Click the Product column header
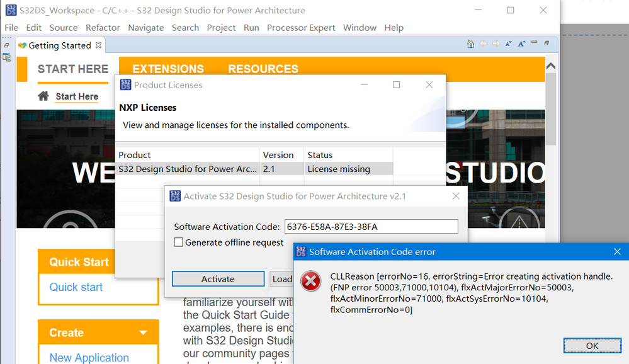The height and width of the screenshot is (364, 629). (188, 155)
